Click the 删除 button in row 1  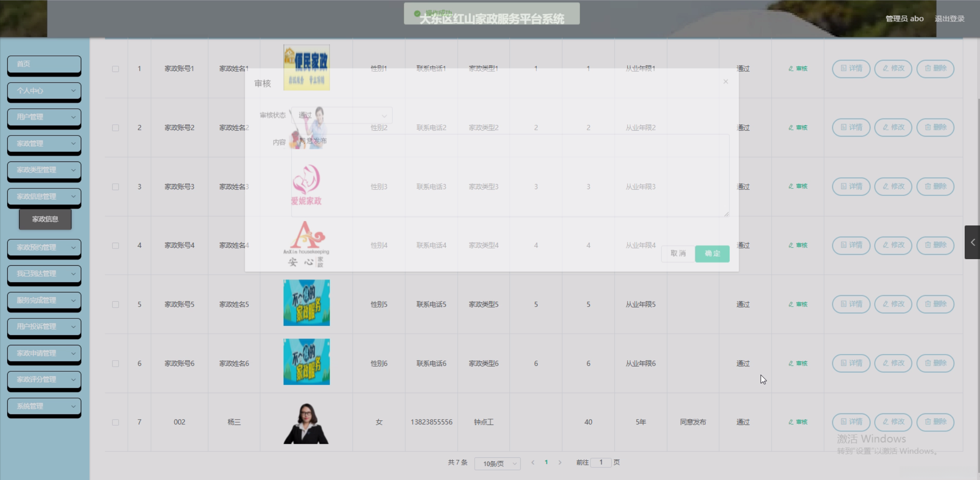(x=935, y=69)
